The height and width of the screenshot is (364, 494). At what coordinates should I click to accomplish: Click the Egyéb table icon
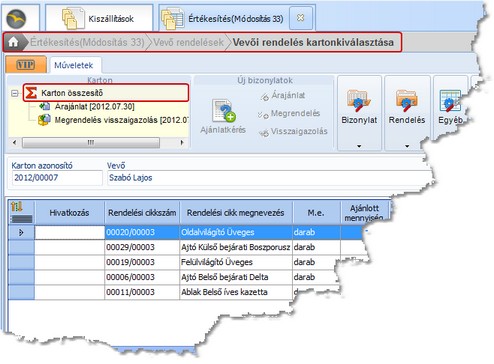pos(450,101)
